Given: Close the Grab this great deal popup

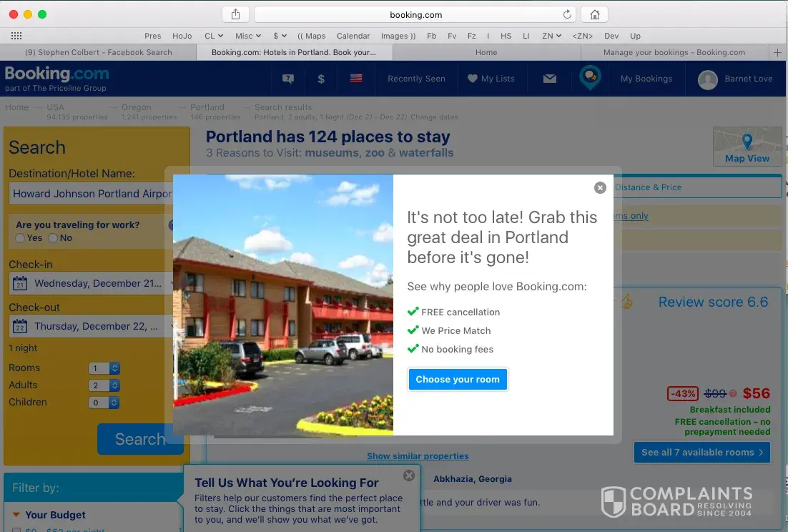Looking at the screenshot, I should tap(600, 187).
